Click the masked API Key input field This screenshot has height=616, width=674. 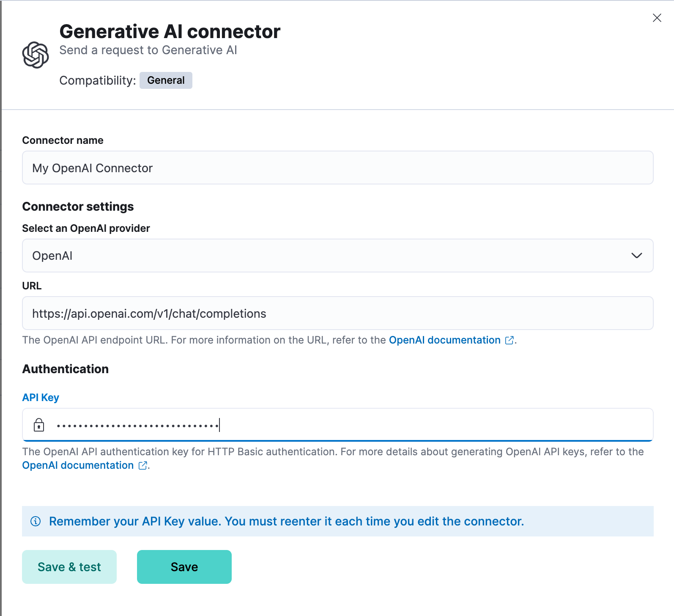[x=337, y=425]
